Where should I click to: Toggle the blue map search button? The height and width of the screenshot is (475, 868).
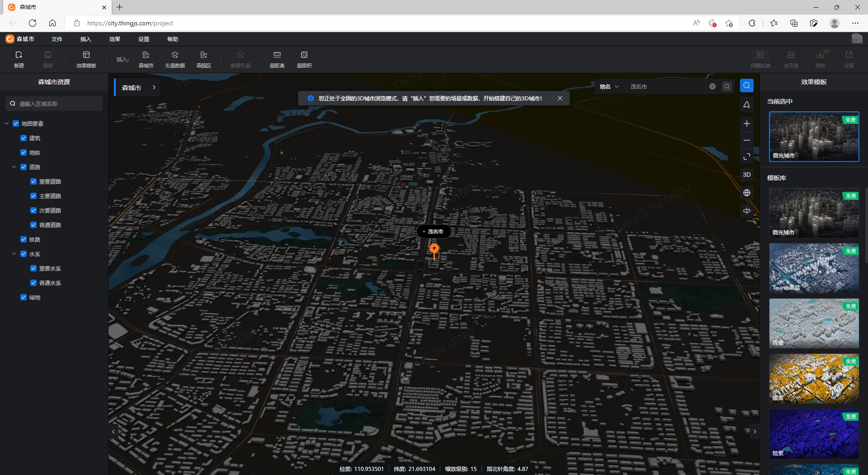click(x=746, y=85)
